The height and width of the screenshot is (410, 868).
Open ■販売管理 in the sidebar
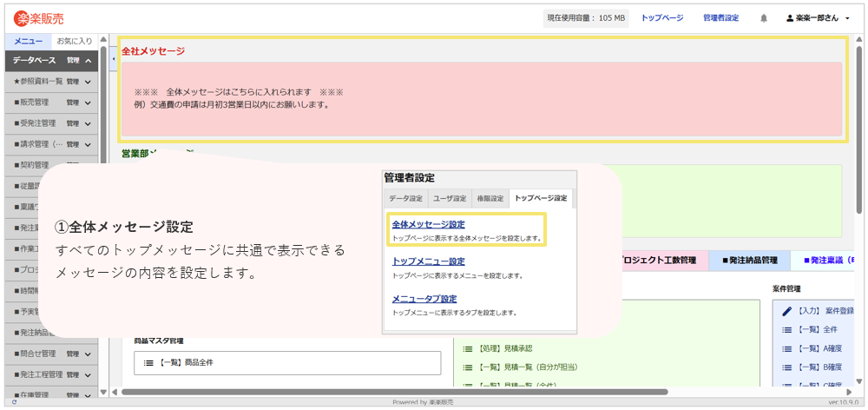click(31, 102)
